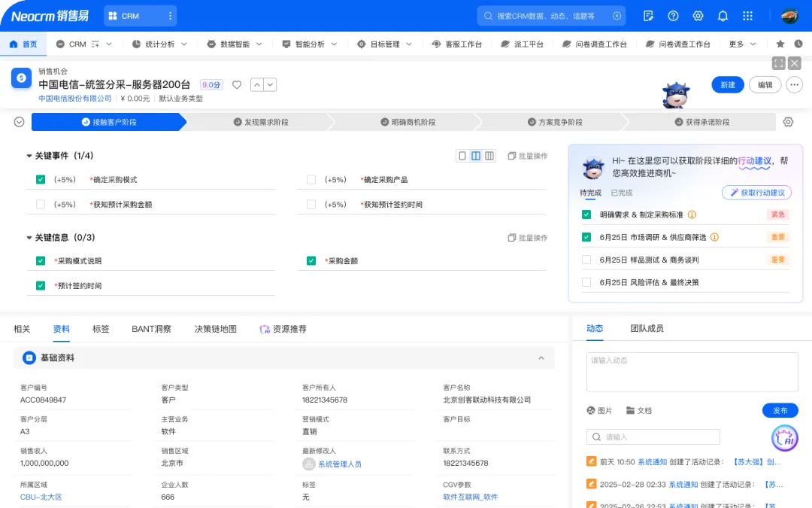Click the 获取行动建议 button
Image resolution: width=812 pixels, height=508 pixels.
[x=756, y=193]
